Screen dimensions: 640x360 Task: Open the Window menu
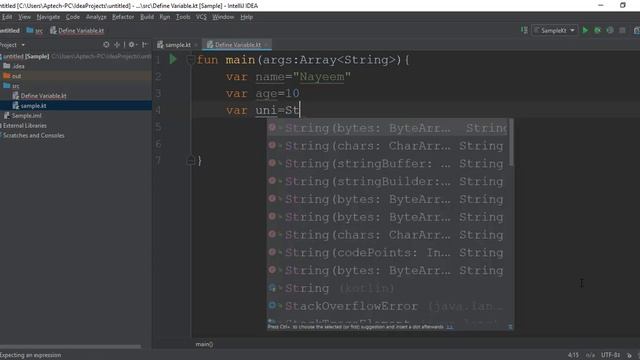tap(223, 17)
